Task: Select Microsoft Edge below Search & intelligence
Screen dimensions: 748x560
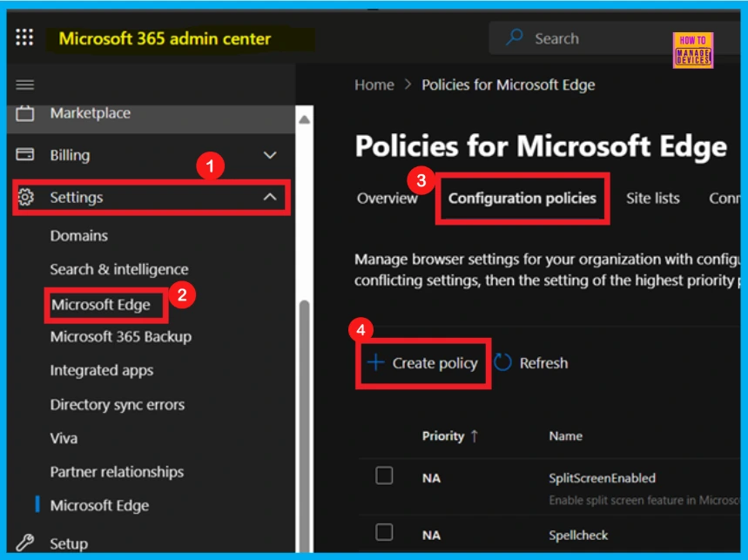Action: click(x=101, y=305)
